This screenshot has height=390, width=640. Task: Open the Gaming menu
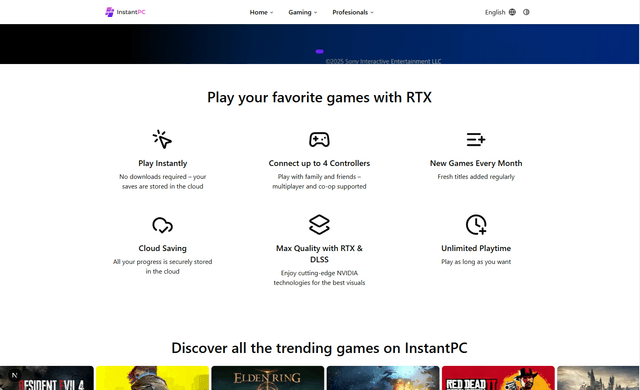tap(302, 12)
